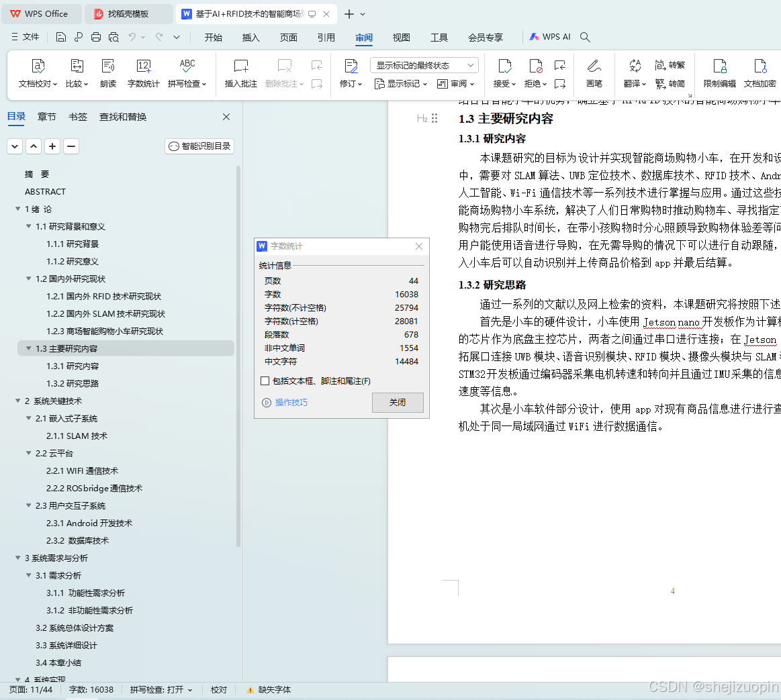The image size is (781, 700).
Task: Open the 翻译 translate tool
Action: point(635,73)
